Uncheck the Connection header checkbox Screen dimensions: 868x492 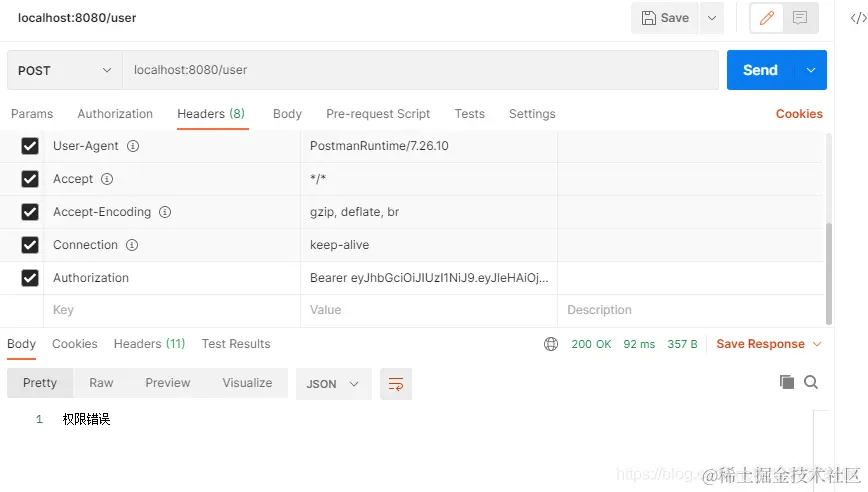point(30,245)
